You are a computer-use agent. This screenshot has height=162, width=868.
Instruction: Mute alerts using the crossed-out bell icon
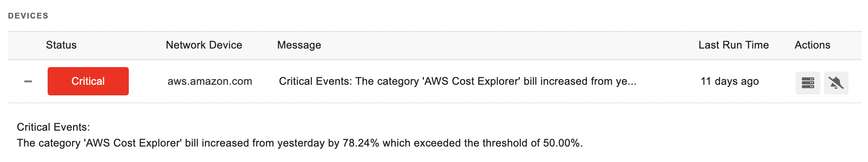tap(836, 83)
